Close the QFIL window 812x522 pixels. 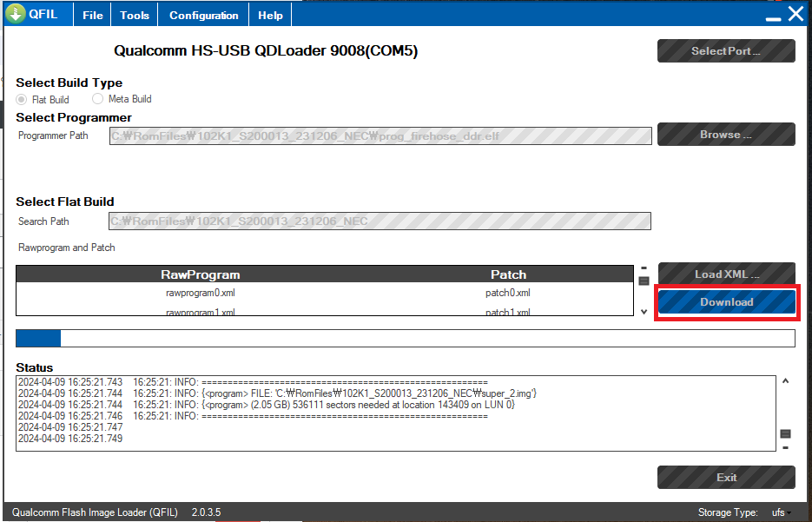[x=796, y=14]
